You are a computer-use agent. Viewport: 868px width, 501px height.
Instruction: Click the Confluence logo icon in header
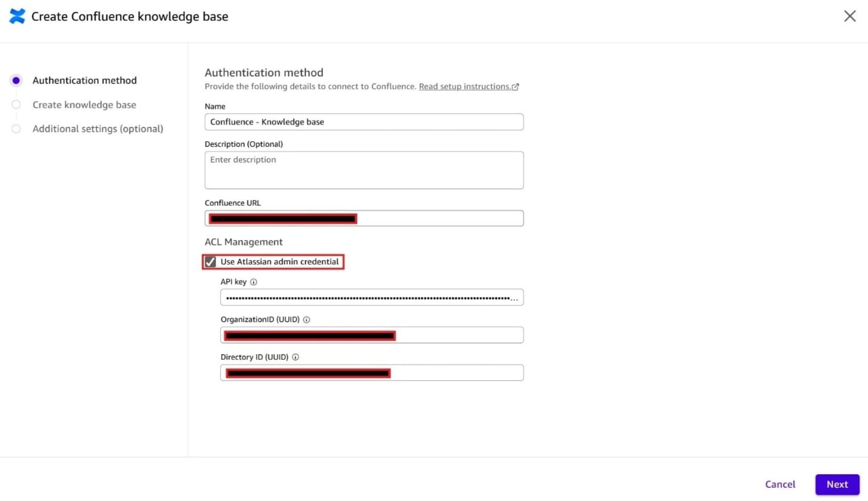(17, 16)
